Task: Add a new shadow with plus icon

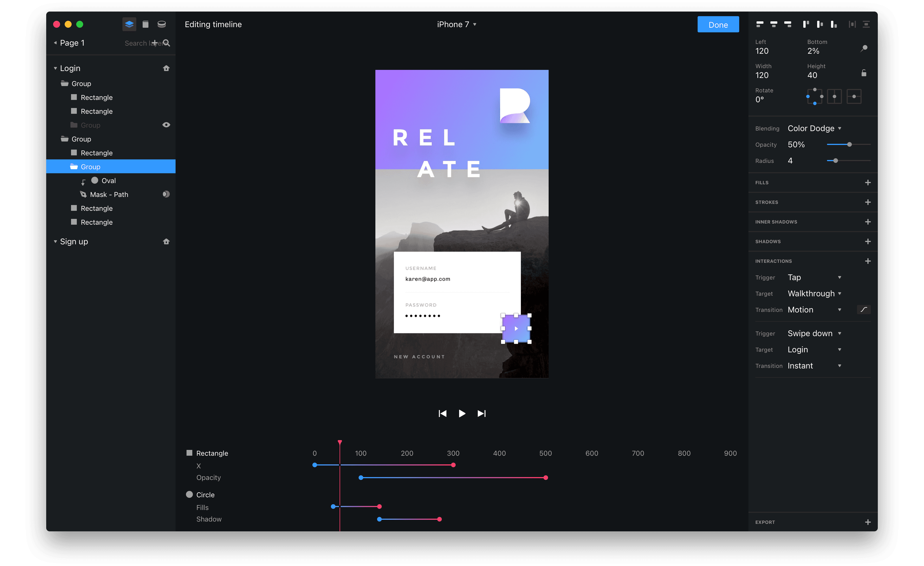Action: (x=868, y=241)
